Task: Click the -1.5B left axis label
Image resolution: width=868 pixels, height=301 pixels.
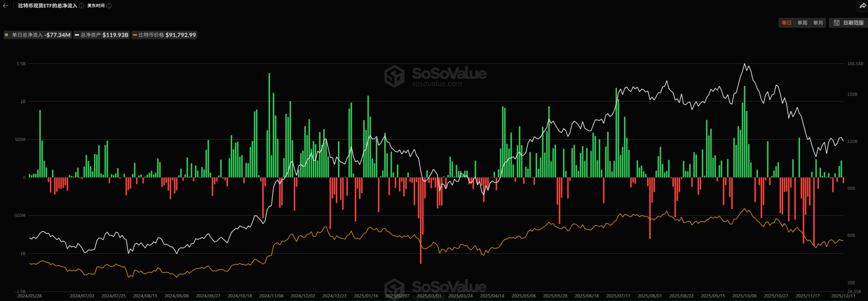Action: pos(21,292)
